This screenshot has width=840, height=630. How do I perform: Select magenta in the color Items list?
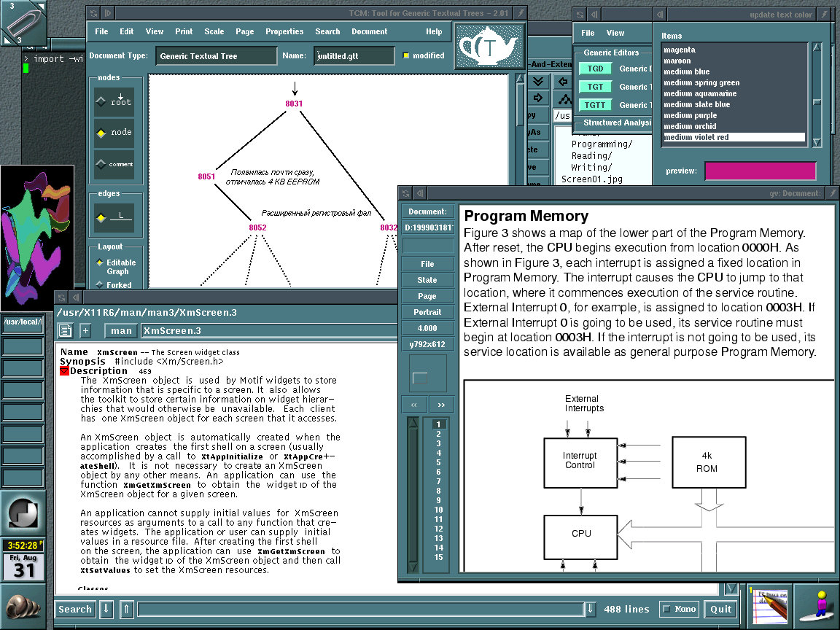tap(734, 50)
